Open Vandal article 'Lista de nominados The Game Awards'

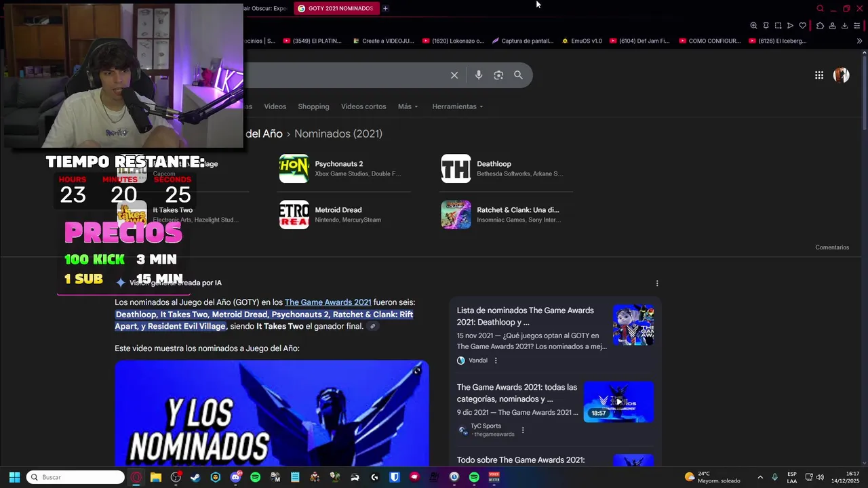click(526, 316)
